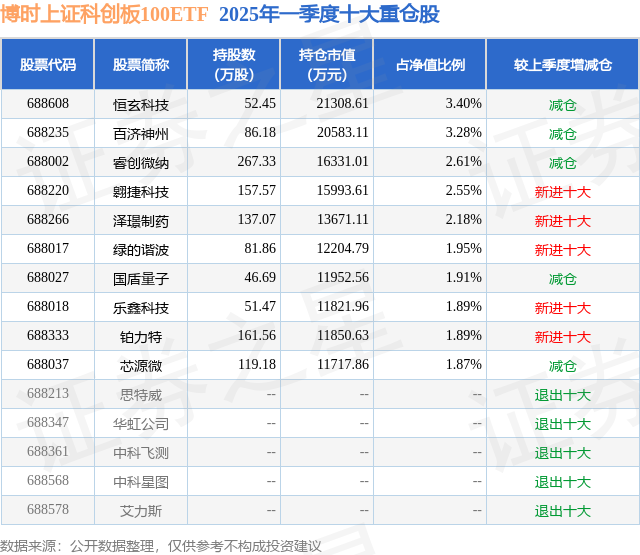Select the 较上季度增减仓 header cell

tap(562, 64)
